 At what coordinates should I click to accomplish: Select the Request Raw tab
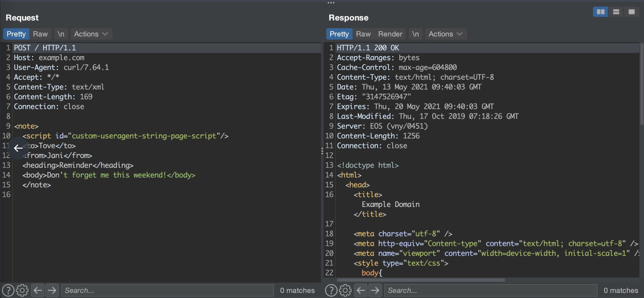tap(40, 34)
